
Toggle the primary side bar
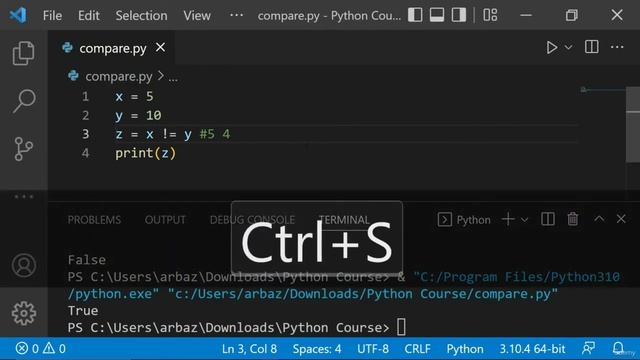point(415,15)
